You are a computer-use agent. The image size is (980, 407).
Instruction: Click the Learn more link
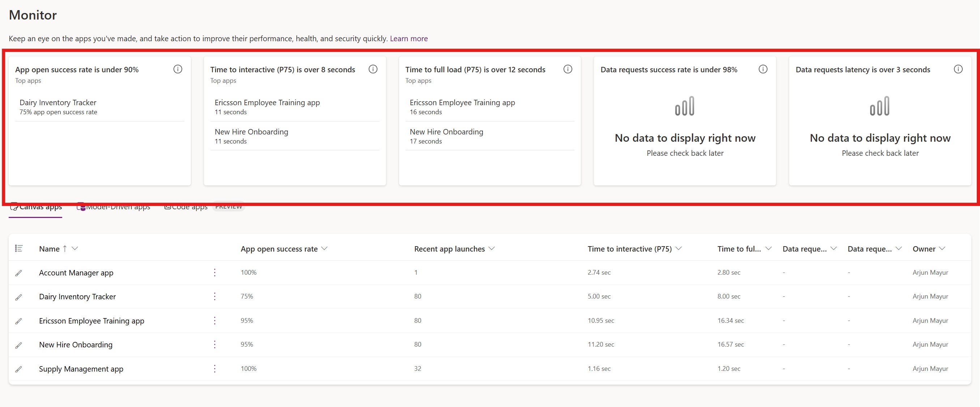click(408, 38)
